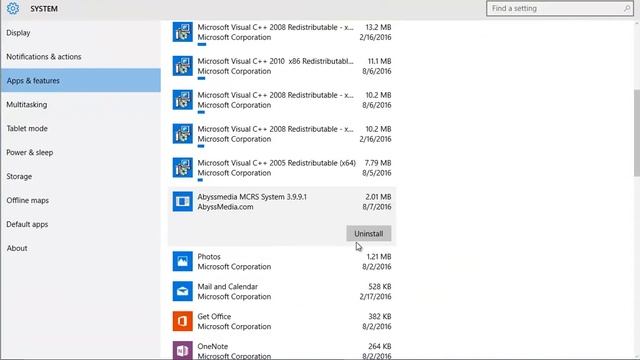Viewport: 640px width, 360px height.
Task: Uninstall Abyssmedia MCRS System
Action: pyautogui.click(x=369, y=233)
